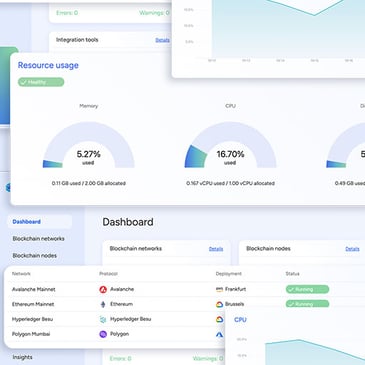Screen dimensions: 365x365
Task: Click the Avalanche protocol icon
Action: 103,289
